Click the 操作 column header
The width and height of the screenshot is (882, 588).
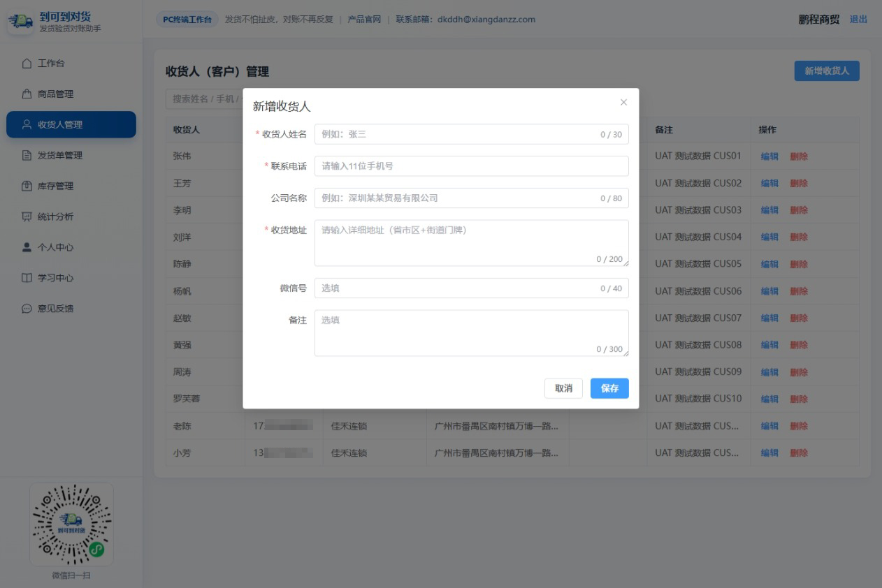point(767,130)
